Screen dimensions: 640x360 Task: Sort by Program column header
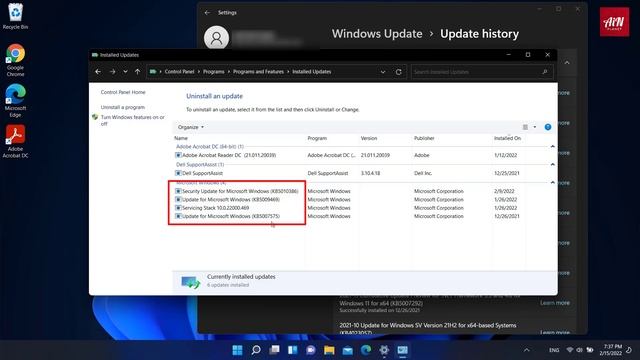tap(317, 138)
